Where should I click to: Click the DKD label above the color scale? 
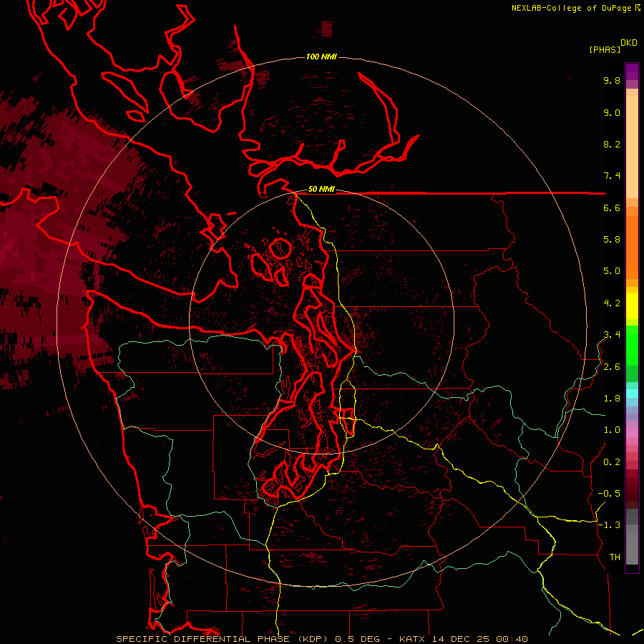coord(629,43)
